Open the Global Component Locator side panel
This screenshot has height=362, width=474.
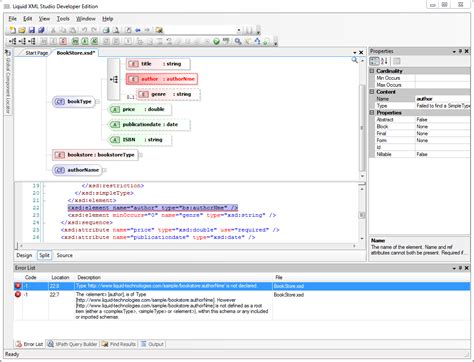8,82
